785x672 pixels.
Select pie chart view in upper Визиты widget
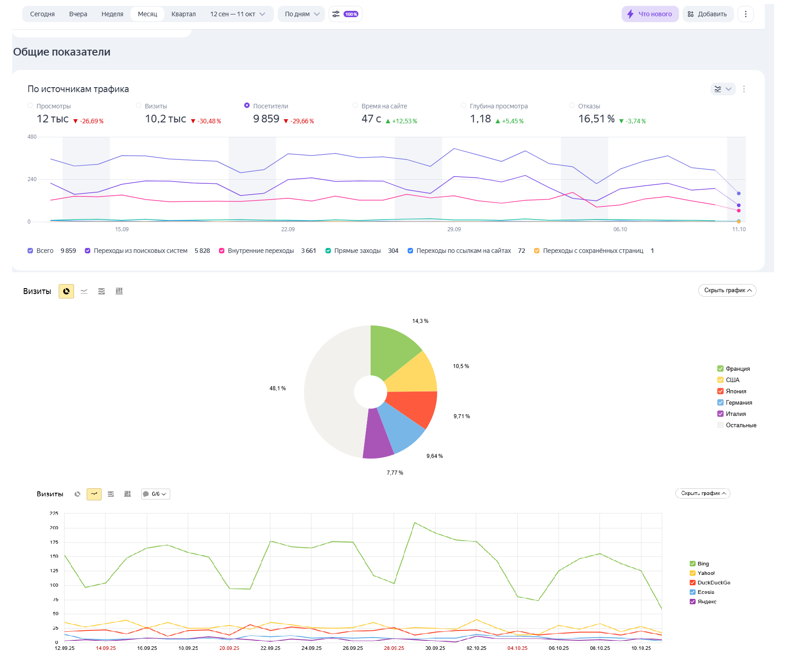click(66, 291)
